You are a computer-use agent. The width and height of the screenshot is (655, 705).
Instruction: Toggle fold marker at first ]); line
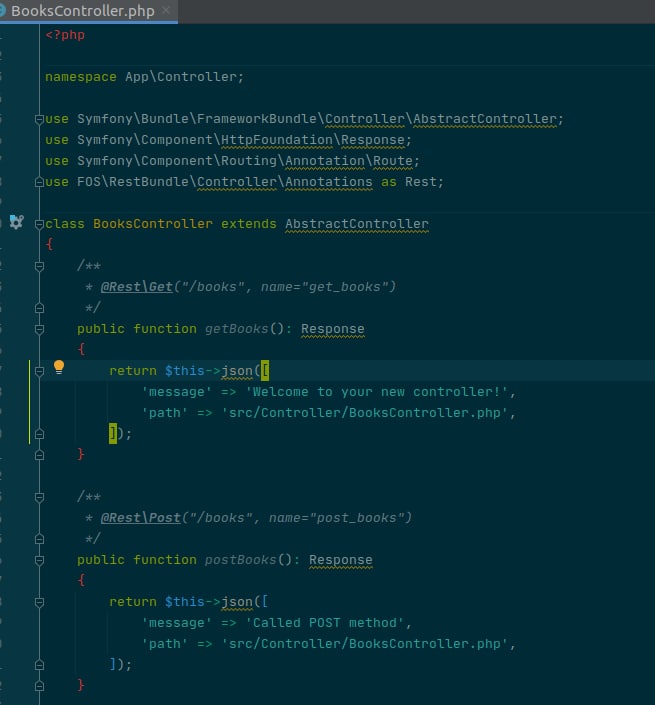(x=39, y=434)
